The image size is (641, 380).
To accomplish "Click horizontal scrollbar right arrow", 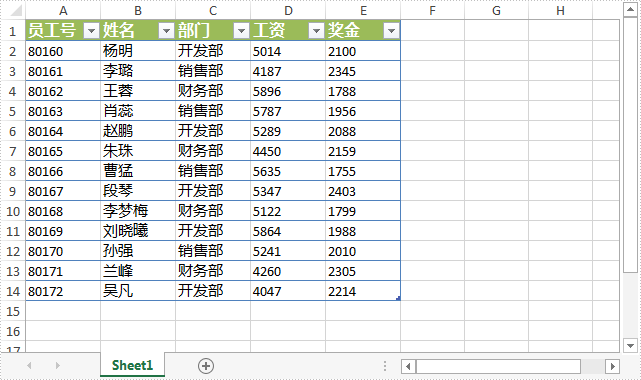I will click(612, 366).
